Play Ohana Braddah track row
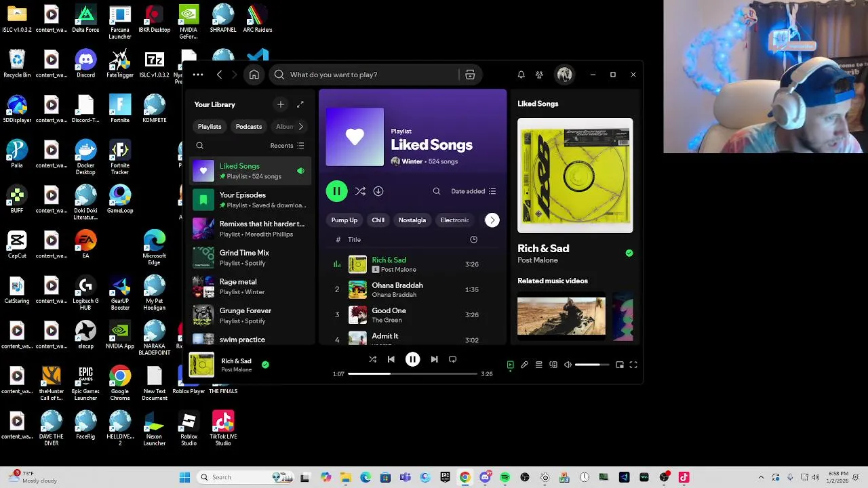868x488 pixels. 414,289
